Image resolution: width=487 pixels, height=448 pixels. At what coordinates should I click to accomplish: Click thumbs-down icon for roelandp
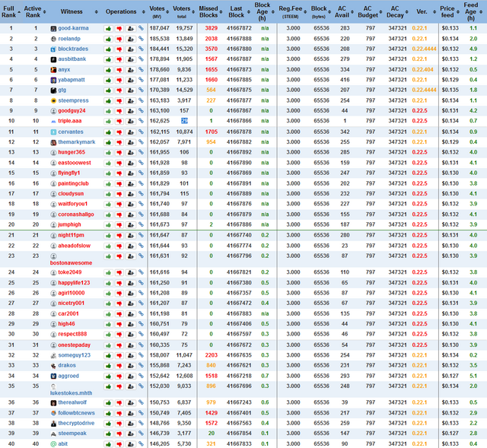(x=119, y=39)
